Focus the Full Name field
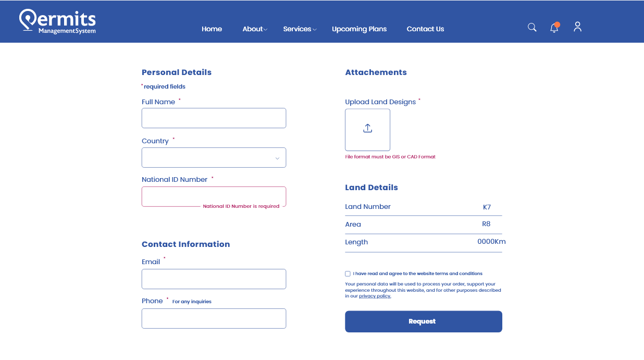Screen dimensions: 644x360 (x=214, y=118)
